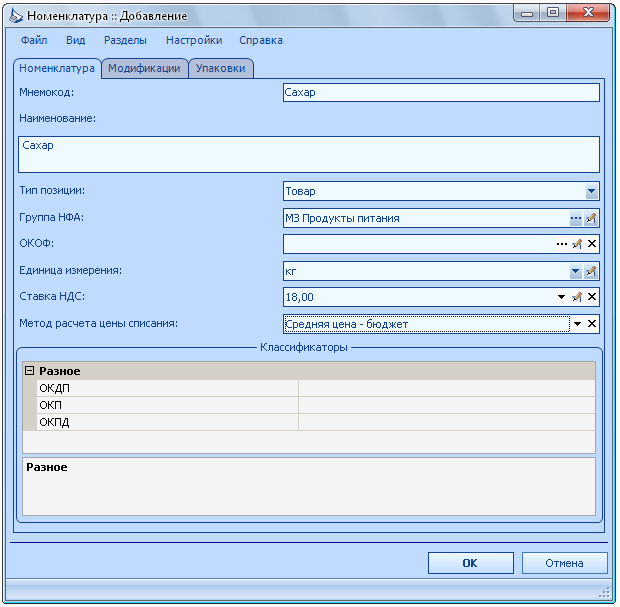Switch to the Упаковки tab
Viewport: 620px width, 607px height.
[221, 68]
